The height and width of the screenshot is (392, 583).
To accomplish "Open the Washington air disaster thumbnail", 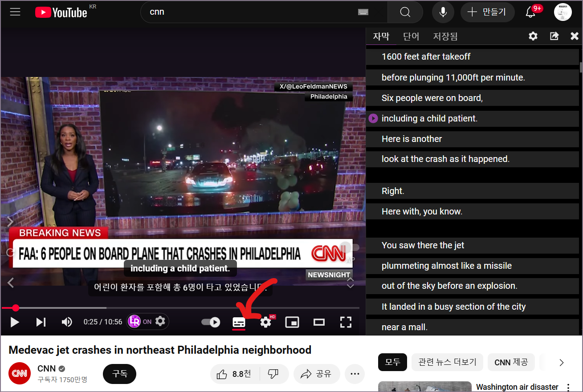I will point(424,387).
